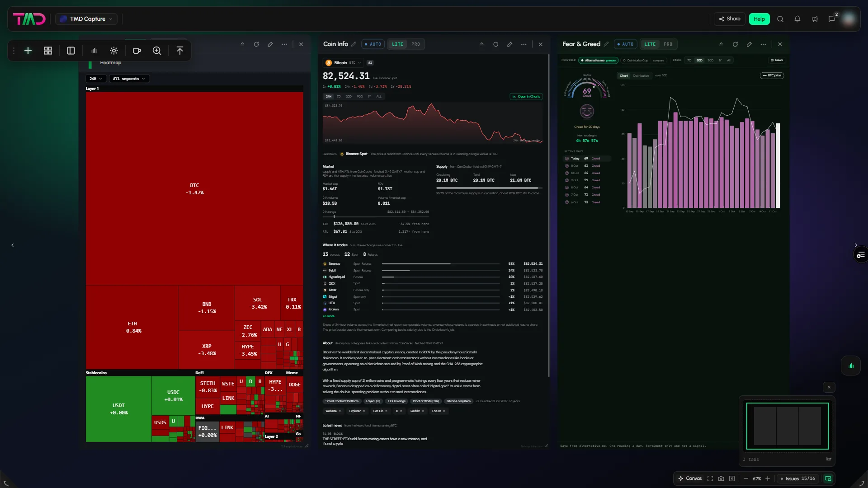Viewport: 868px width, 488px height.
Task: Click the plus add-widget icon in floating toolbar
Action: [x=28, y=51]
